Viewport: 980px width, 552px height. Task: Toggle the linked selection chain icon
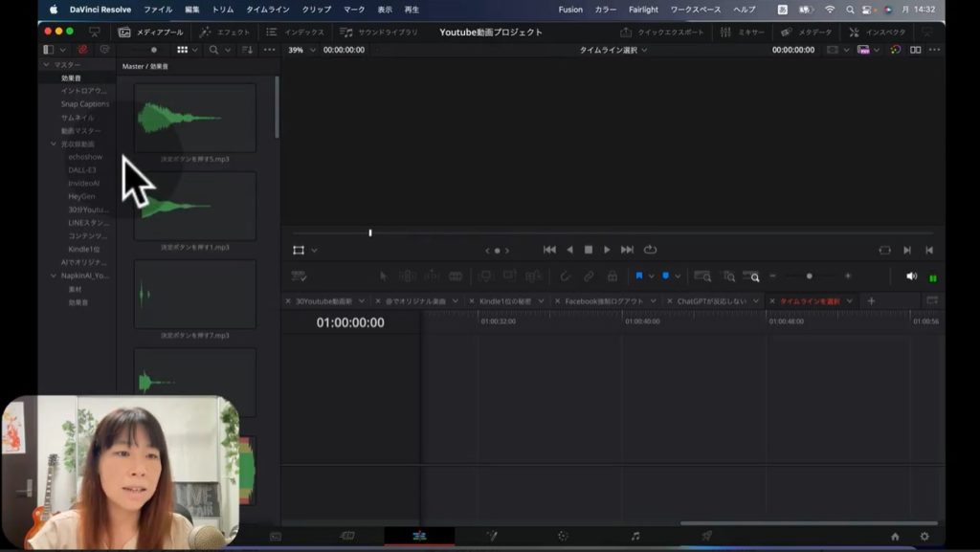click(x=589, y=276)
